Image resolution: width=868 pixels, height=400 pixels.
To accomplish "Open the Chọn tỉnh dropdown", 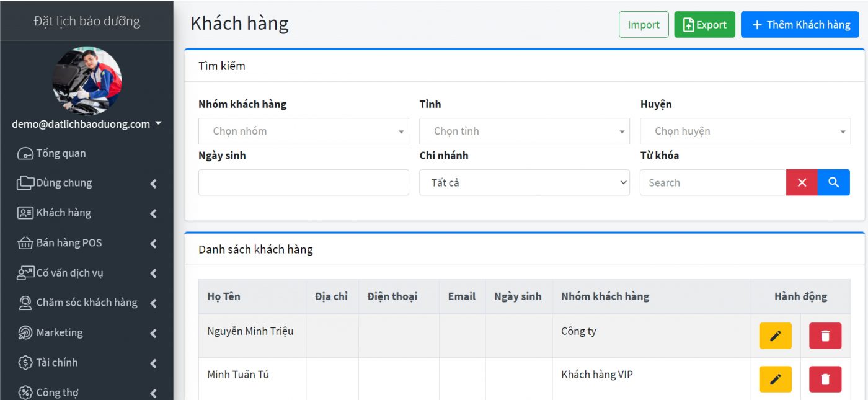I will (524, 131).
